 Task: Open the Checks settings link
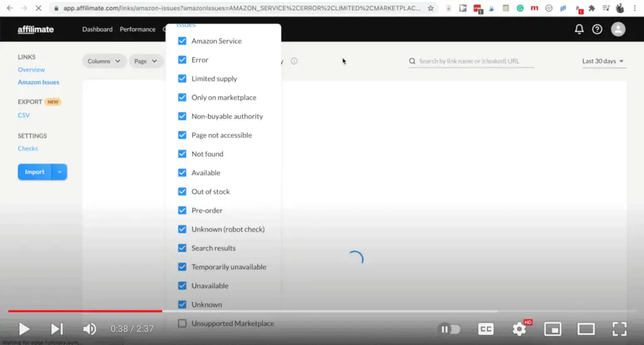click(28, 149)
